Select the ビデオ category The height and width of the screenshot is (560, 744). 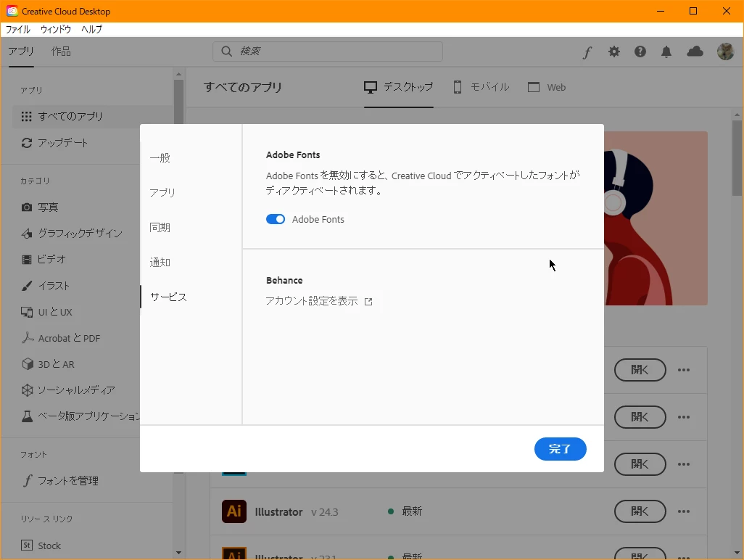[x=44, y=259]
